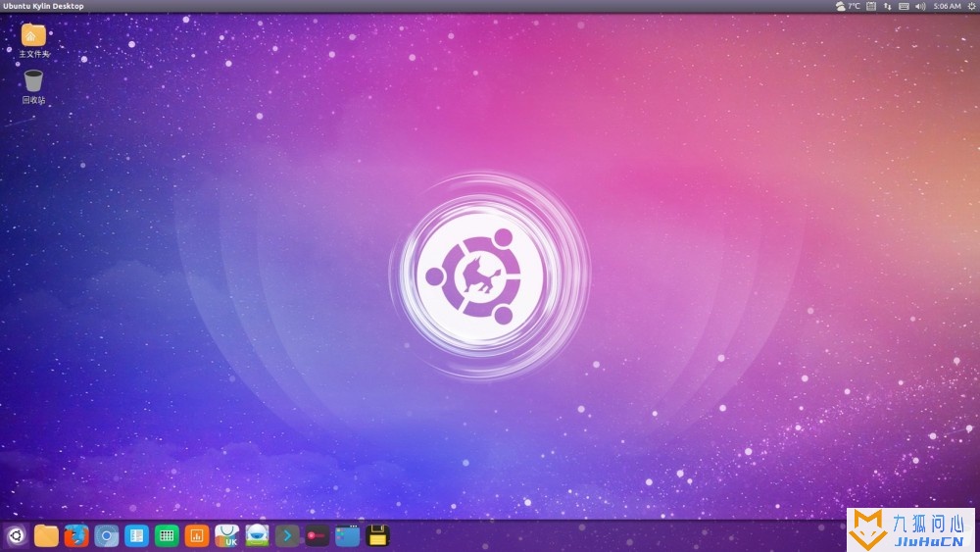Open the file manager folder in dock
The width and height of the screenshot is (980, 552).
pos(46,535)
